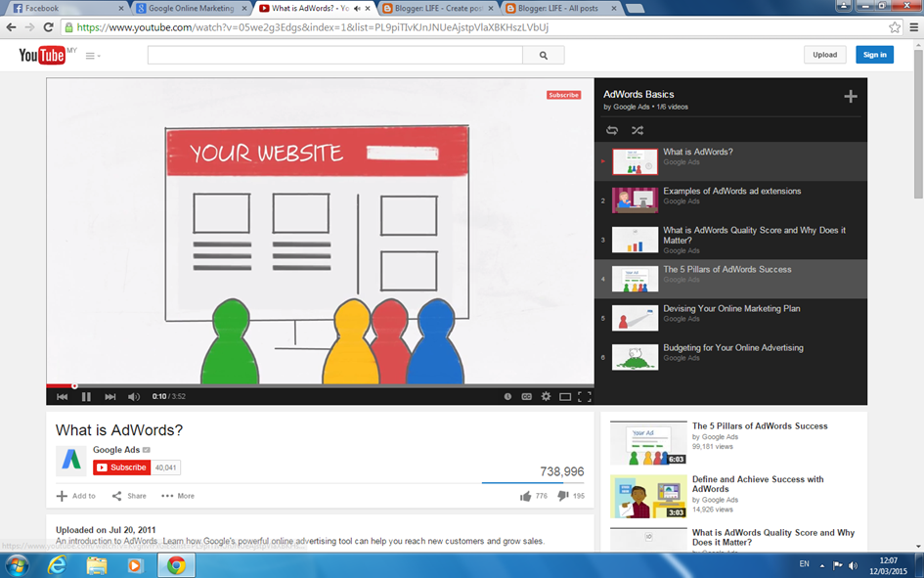Dislike the video with thumbs down
The height and width of the screenshot is (578, 924).
tap(563, 496)
